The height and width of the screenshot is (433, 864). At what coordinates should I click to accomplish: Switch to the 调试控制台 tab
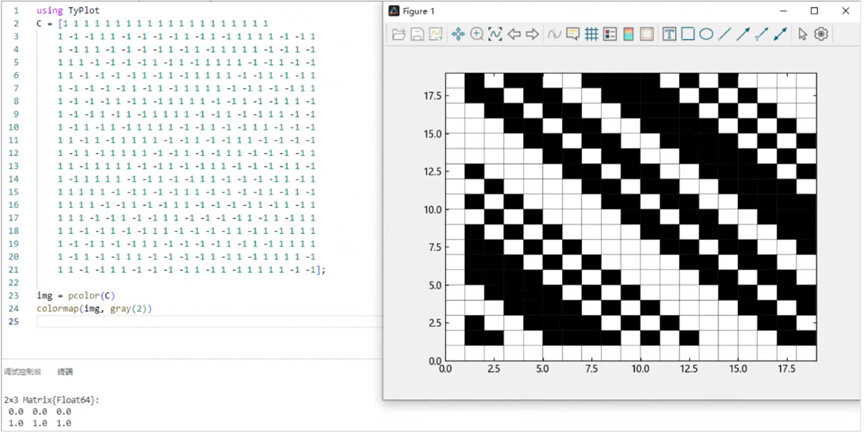click(22, 372)
